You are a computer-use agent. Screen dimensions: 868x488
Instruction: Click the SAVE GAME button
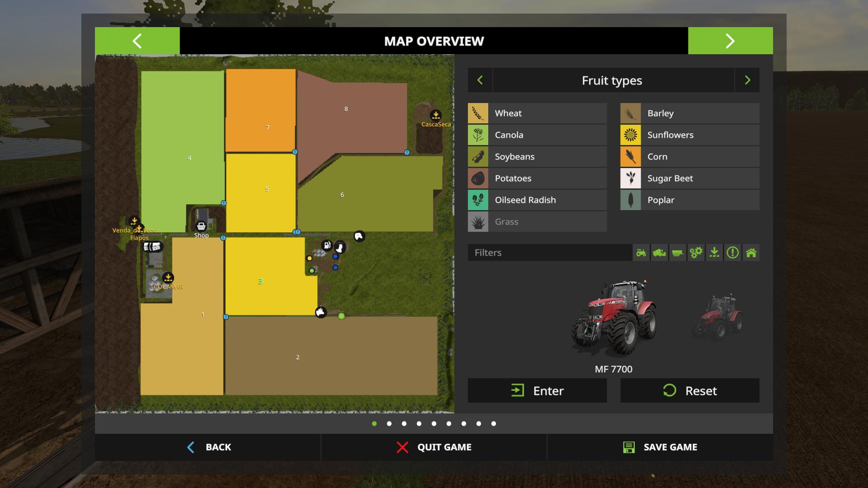[x=660, y=447]
